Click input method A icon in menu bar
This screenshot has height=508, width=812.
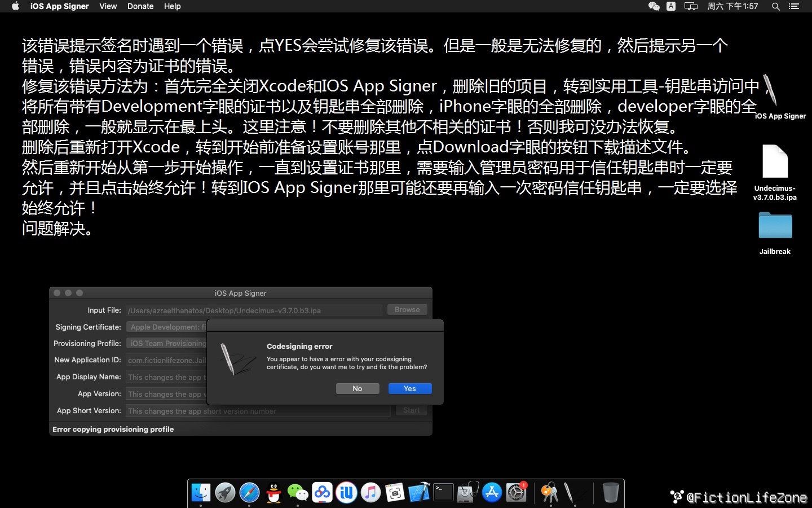[x=671, y=6]
